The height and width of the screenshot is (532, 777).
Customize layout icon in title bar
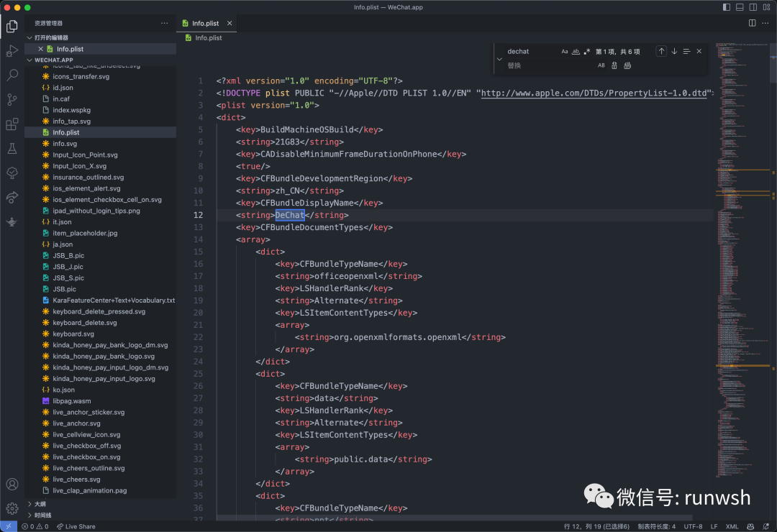(766, 7)
